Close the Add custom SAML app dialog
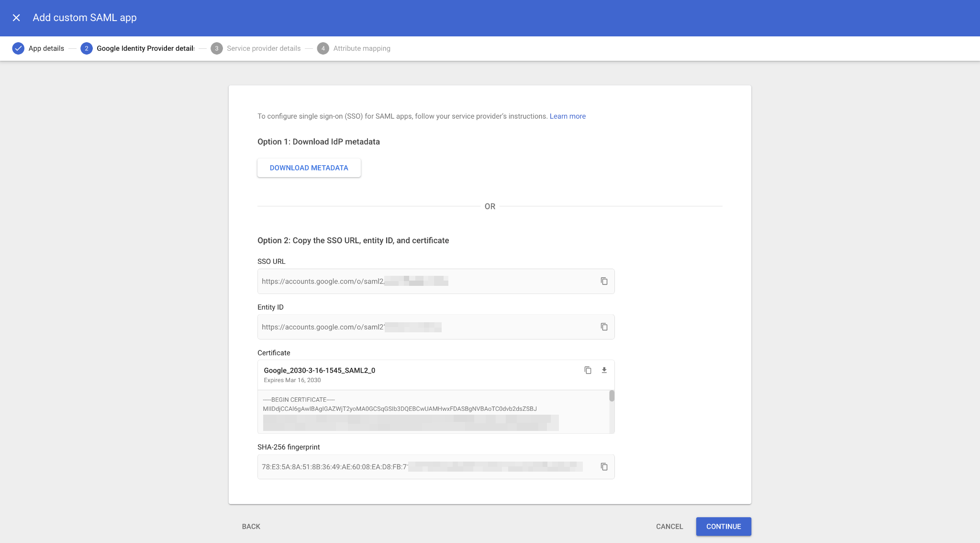980x543 pixels. 17,17
